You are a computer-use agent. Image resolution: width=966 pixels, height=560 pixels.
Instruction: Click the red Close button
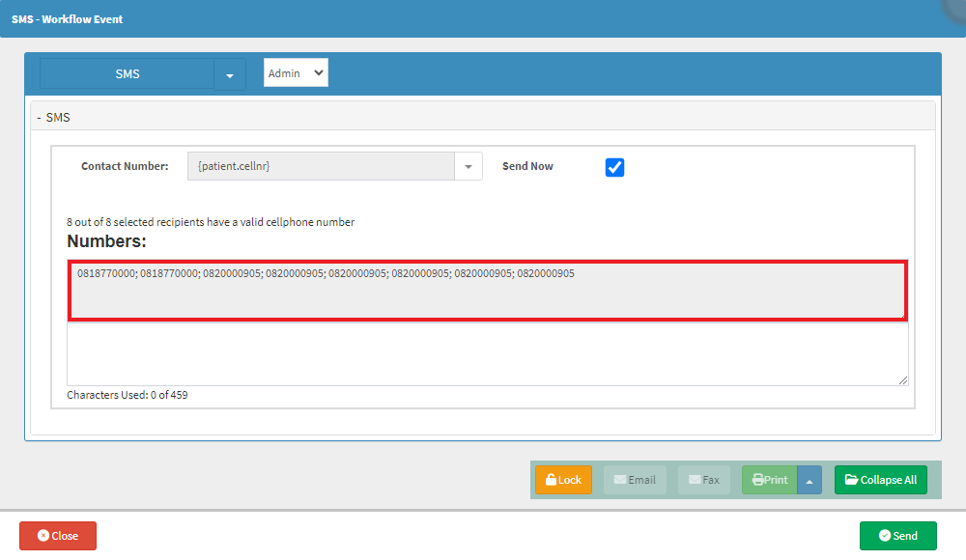pos(58,535)
